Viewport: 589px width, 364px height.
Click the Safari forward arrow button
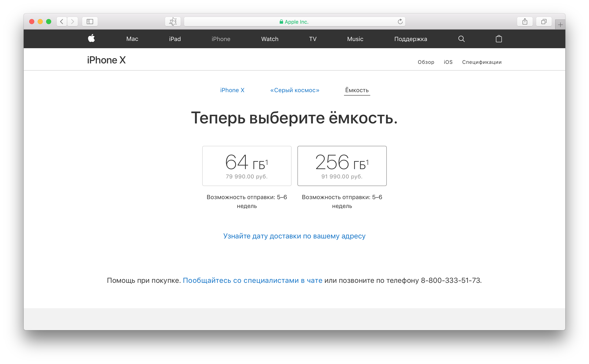point(73,22)
